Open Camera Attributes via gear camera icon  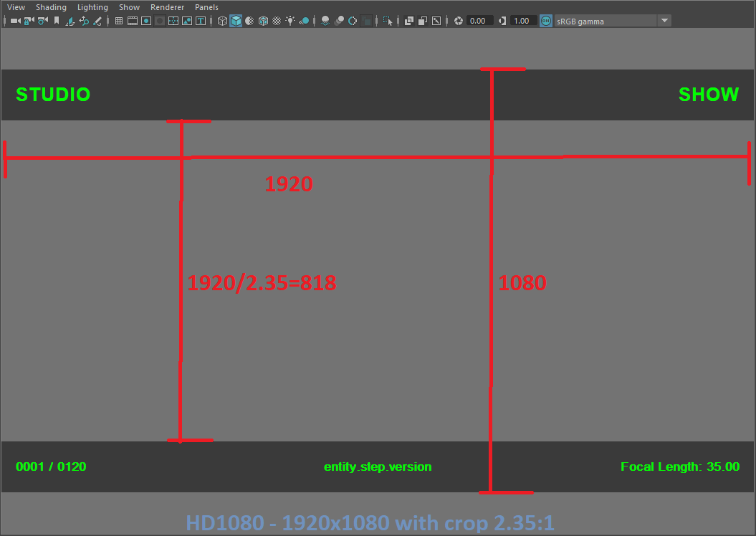point(43,21)
